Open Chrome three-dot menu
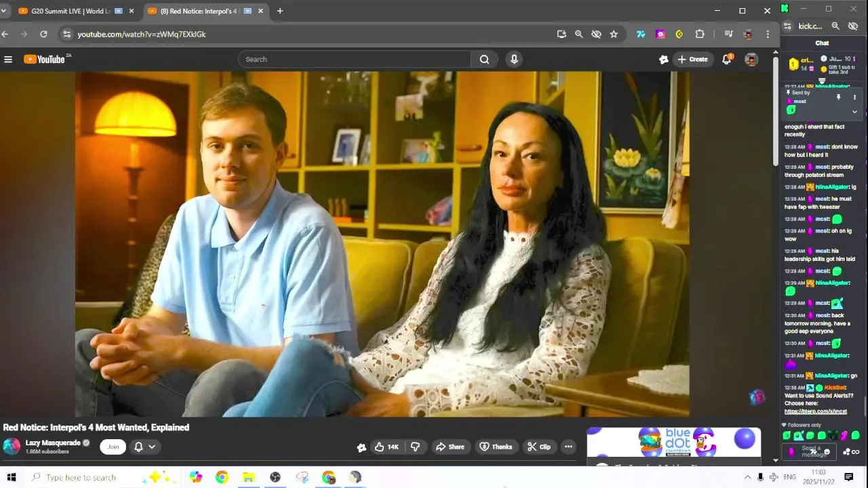 click(768, 34)
